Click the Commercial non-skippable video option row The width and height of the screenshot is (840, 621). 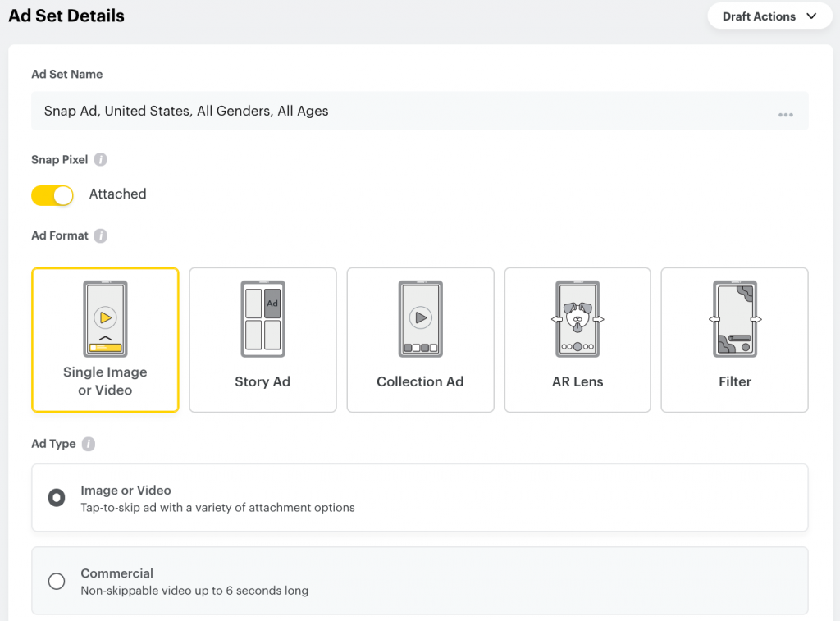click(x=420, y=581)
